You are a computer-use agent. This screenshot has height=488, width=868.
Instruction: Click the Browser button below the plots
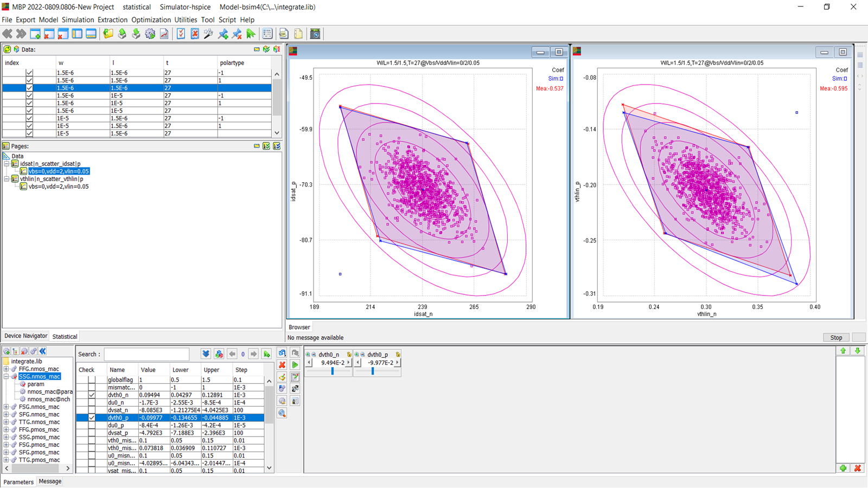(299, 326)
